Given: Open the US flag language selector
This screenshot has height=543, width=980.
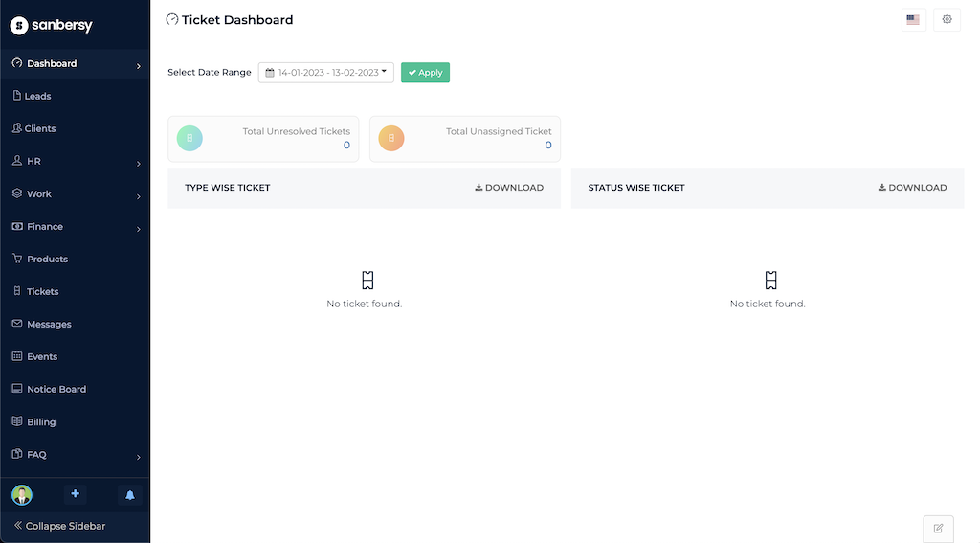Looking at the screenshot, I should click(x=913, y=19).
